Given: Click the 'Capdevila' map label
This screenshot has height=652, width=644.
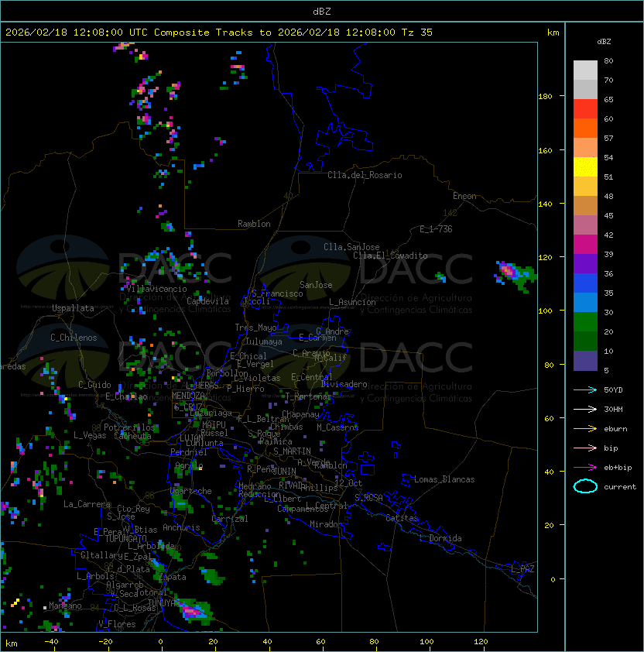Looking at the screenshot, I should (x=208, y=301).
